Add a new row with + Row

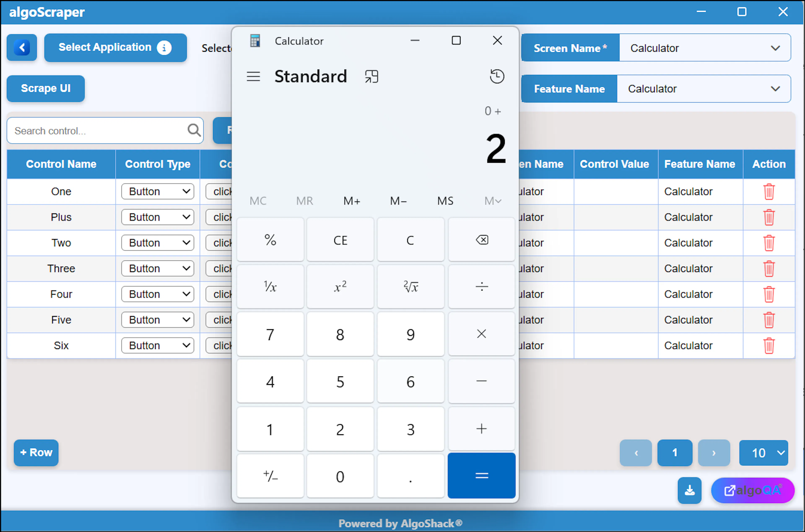tap(36, 453)
